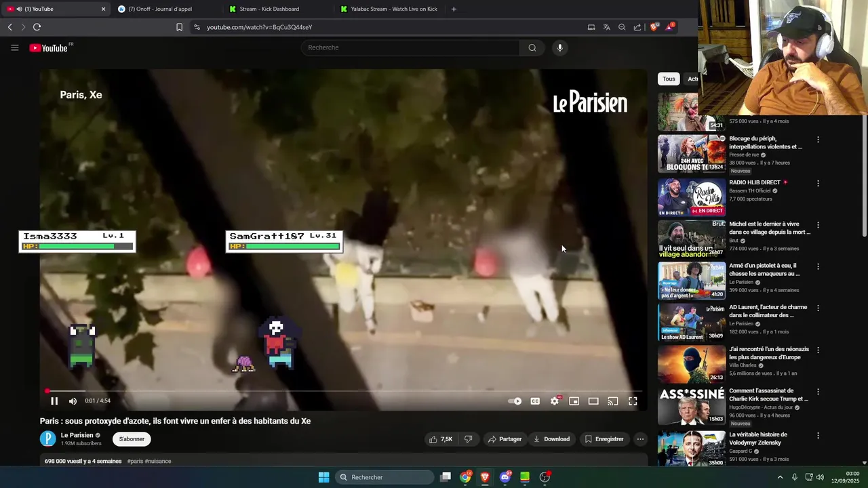Viewport: 868px width, 488px height.
Task: Open the translate page icon
Action: [x=606, y=27]
